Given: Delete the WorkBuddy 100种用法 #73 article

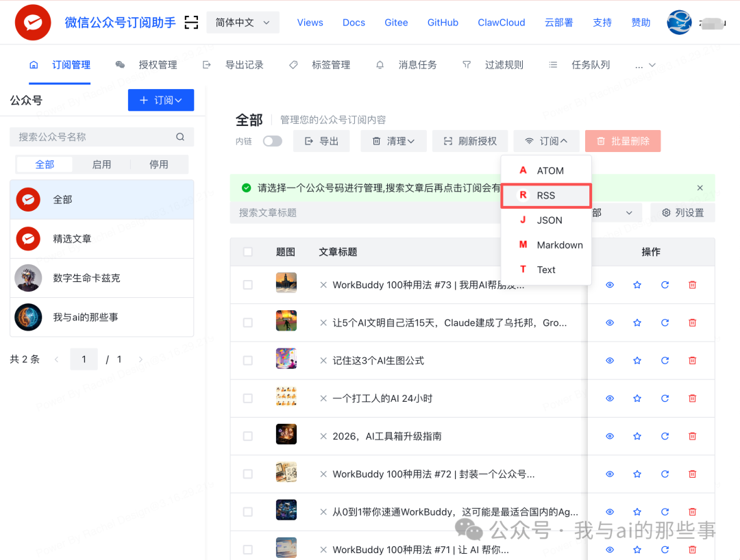Looking at the screenshot, I should pos(692,285).
